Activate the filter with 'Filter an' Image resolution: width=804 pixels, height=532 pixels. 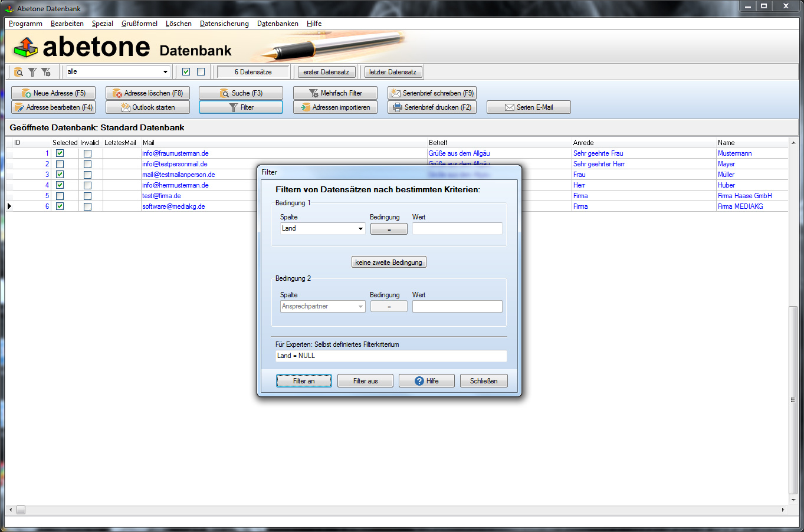point(303,380)
